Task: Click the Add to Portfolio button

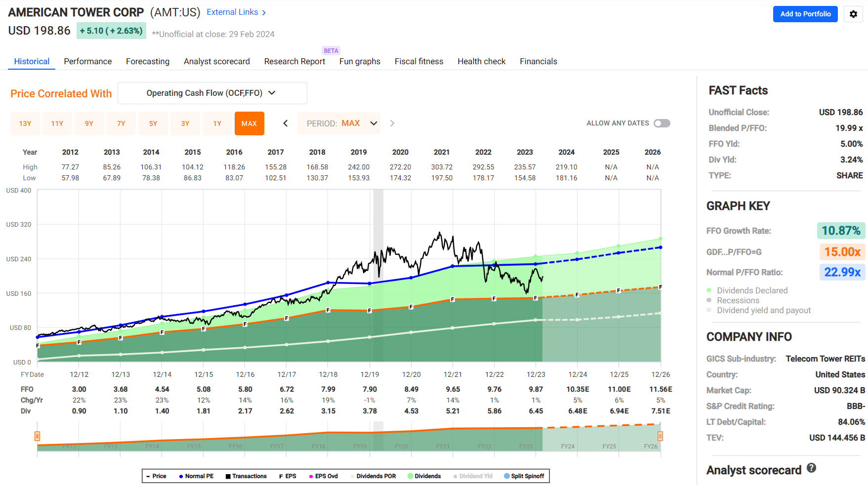Action: 805,14
